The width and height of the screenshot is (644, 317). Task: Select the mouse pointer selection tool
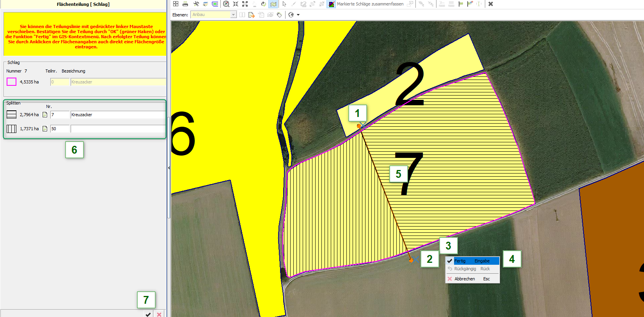point(284,4)
